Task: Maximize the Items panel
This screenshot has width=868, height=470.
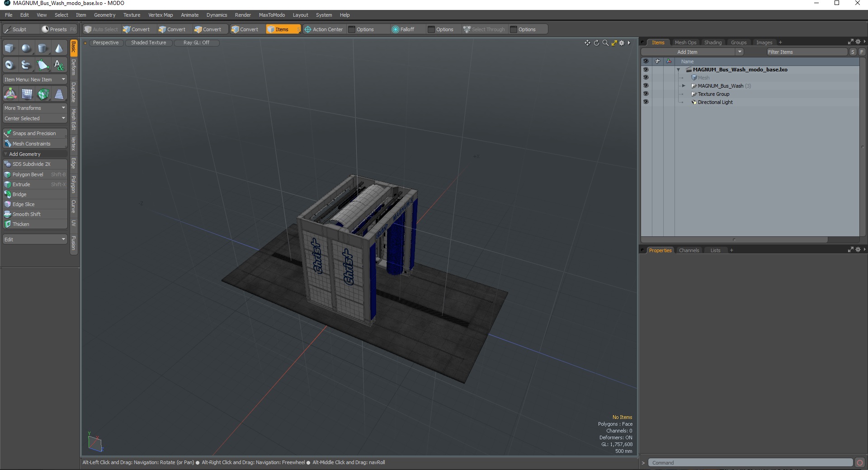Action: point(850,42)
